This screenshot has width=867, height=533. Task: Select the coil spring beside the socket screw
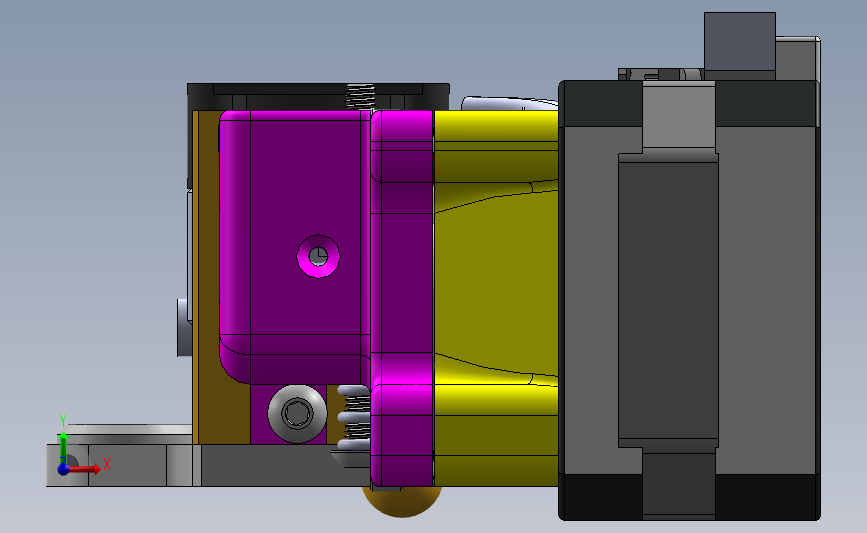[354, 417]
